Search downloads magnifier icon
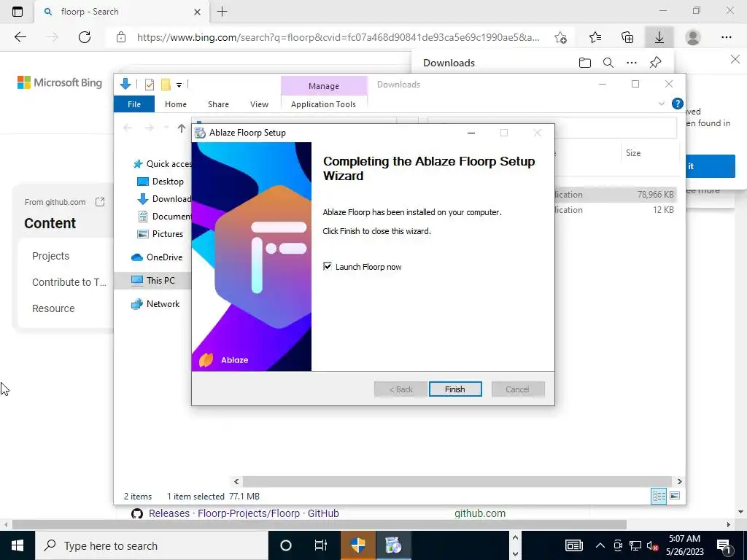 coord(608,63)
